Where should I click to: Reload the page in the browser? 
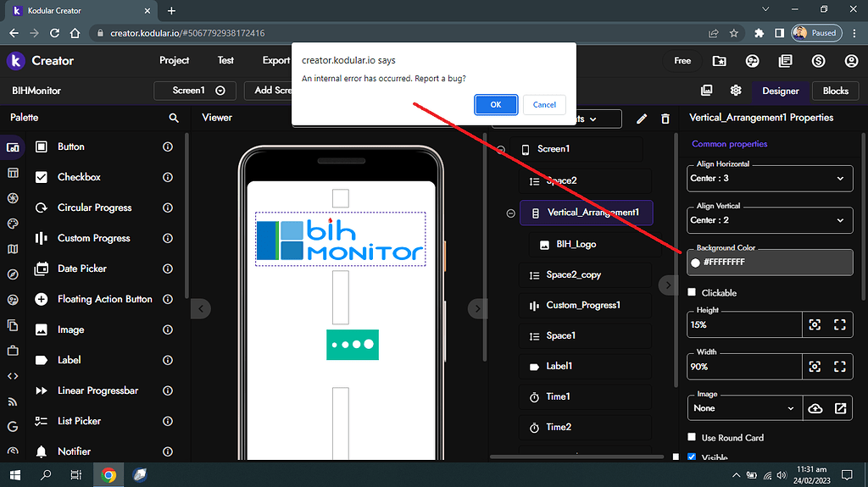click(x=54, y=33)
